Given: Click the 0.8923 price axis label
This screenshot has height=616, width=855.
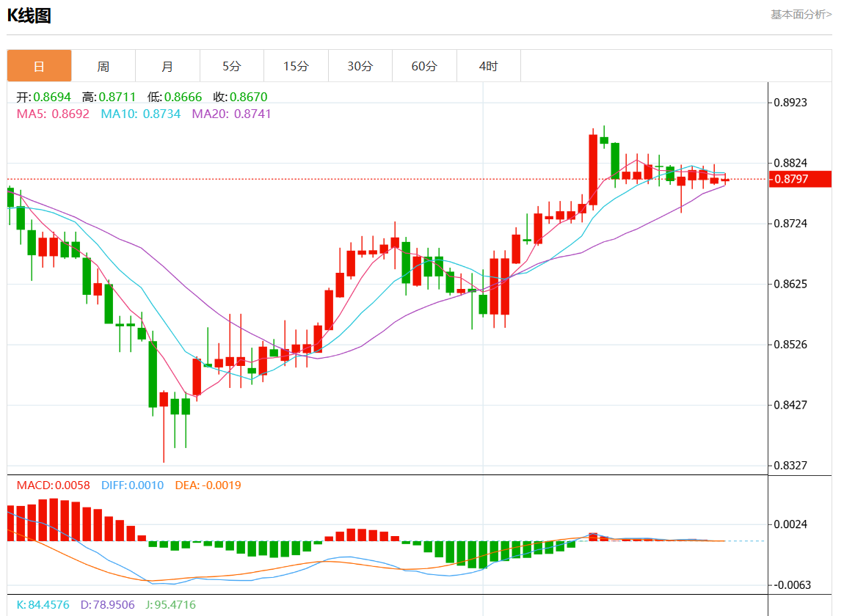Looking at the screenshot, I should [x=790, y=102].
